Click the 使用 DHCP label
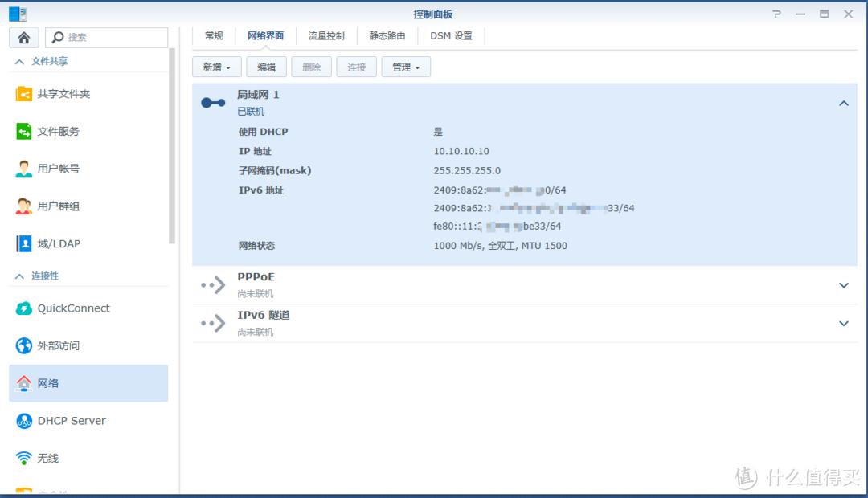Image resolution: width=868 pixels, height=498 pixels. (x=263, y=132)
